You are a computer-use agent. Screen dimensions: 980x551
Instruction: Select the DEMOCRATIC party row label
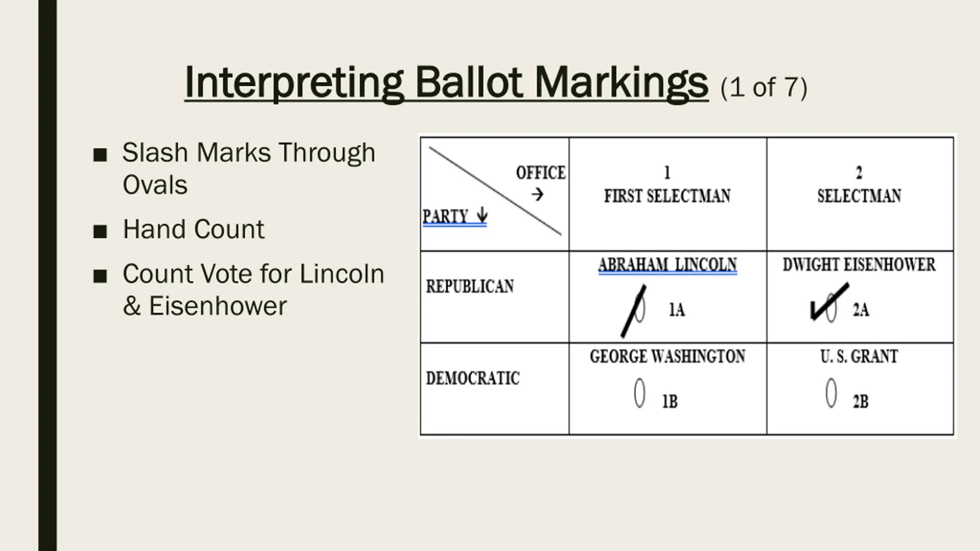473,378
